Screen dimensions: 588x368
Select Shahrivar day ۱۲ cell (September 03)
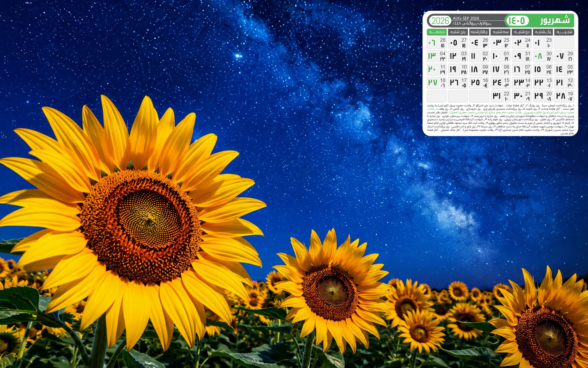pos(458,56)
